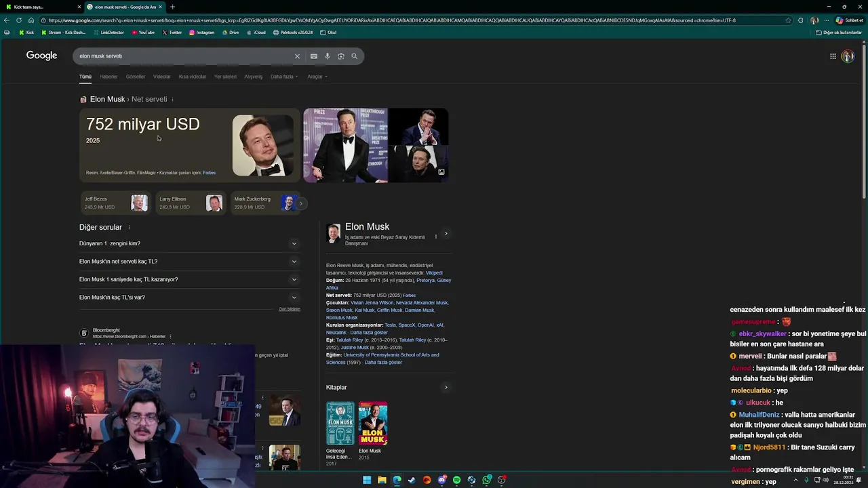Open the Tesla organization link
The image size is (868, 488).
click(390, 325)
